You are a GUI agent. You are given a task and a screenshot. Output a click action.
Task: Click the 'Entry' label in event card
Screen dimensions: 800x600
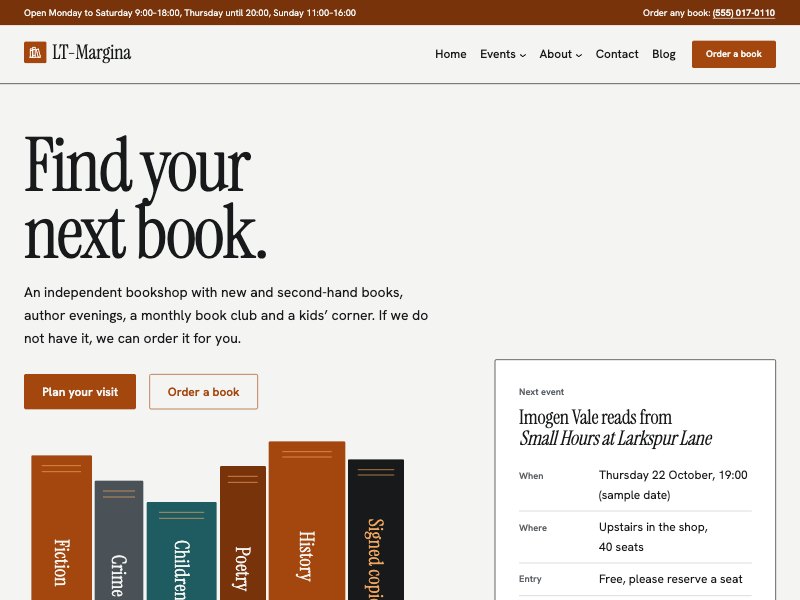[x=530, y=579]
